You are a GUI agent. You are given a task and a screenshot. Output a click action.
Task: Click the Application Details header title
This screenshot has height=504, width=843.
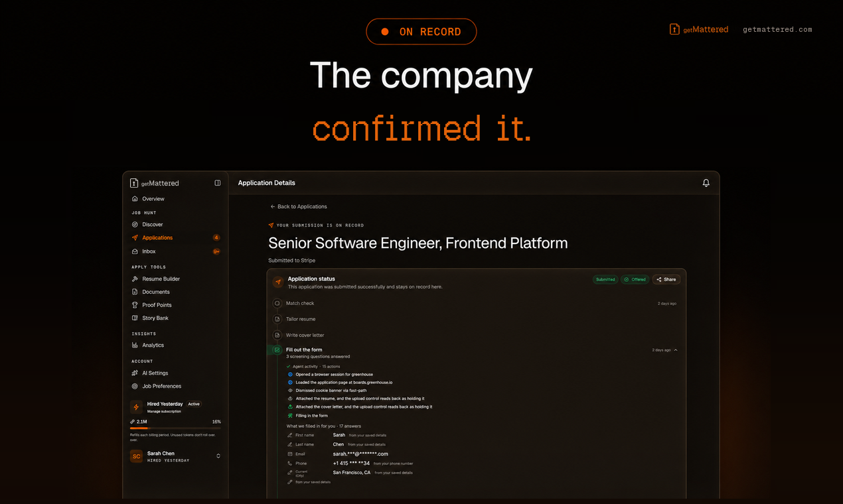[x=267, y=183]
